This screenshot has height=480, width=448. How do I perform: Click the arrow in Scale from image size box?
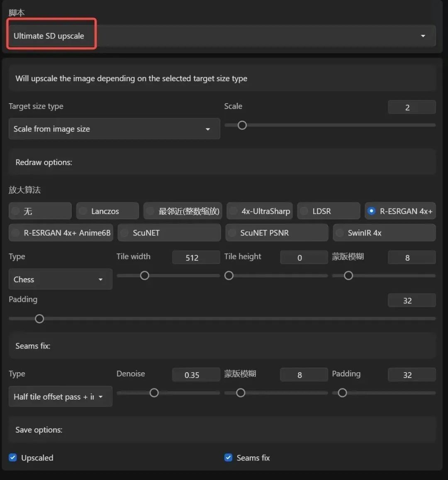click(208, 129)
